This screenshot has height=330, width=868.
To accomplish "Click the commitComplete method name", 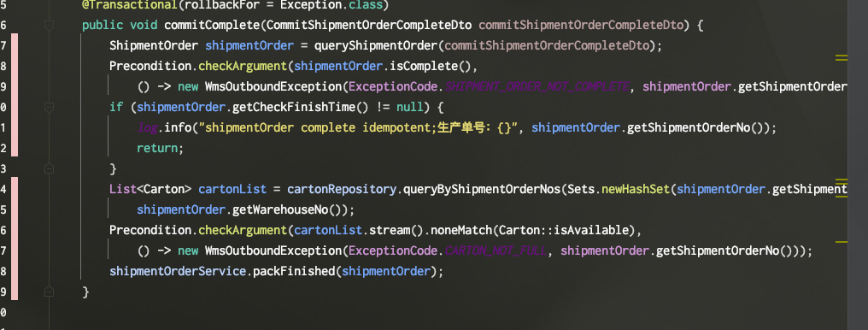I will point(212,25).
